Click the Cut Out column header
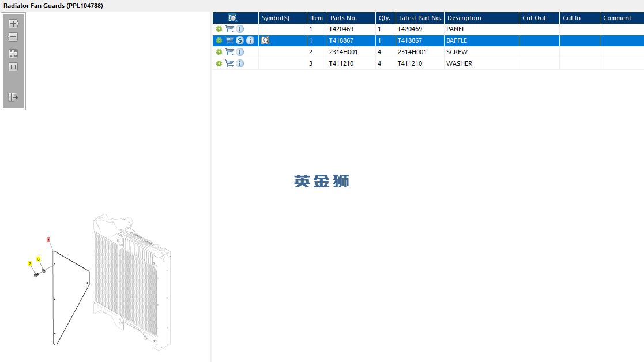 [539, 18]
